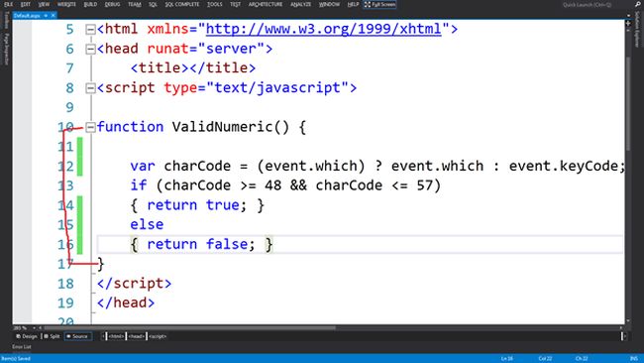
Task: Follow the w3.org xhtml namespace link
Action: 323,29
